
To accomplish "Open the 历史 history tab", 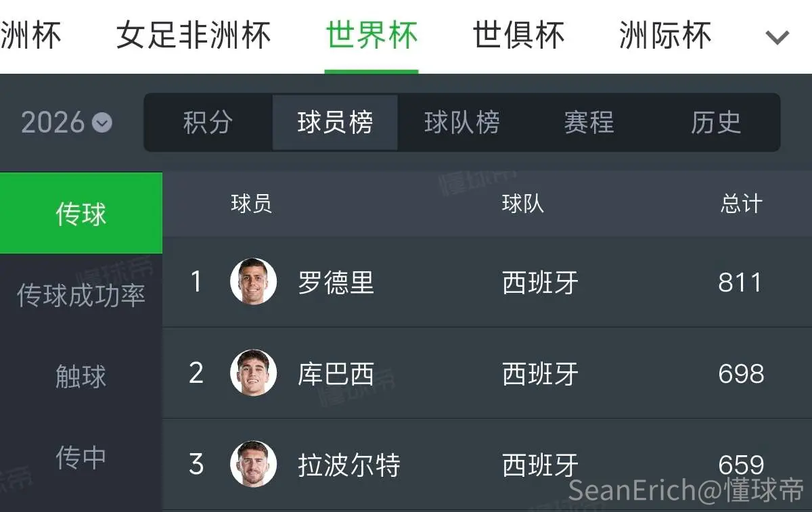I will coord(716,122).
